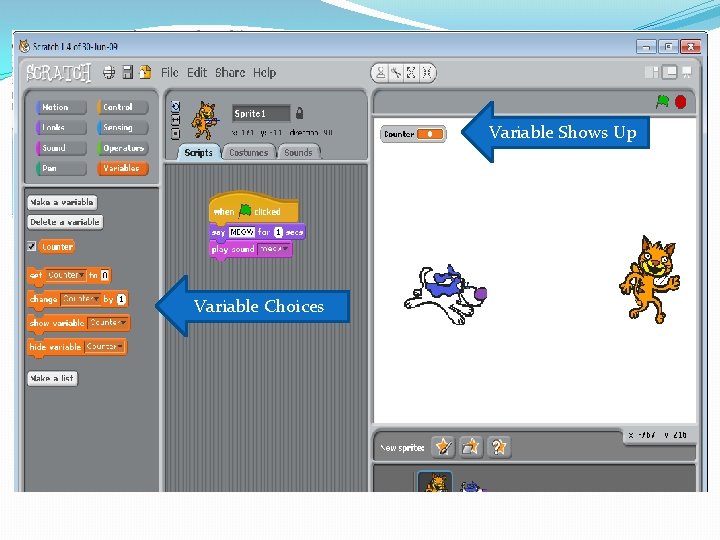This screenshot has width=720, height=540.
Task: Click the 0 value in set Counter block
Action: coord(105,275)
